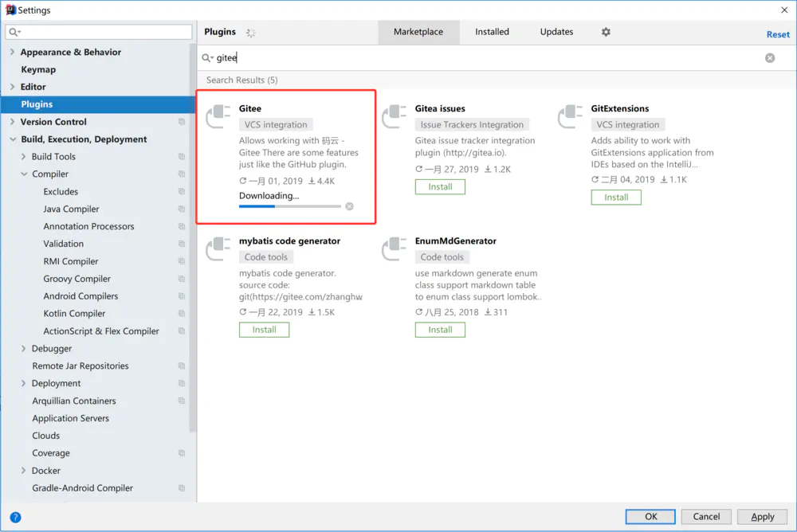Click the Issue Trackers Integration tag
This screenshot has width=797, height=532.
pos(472,124)
